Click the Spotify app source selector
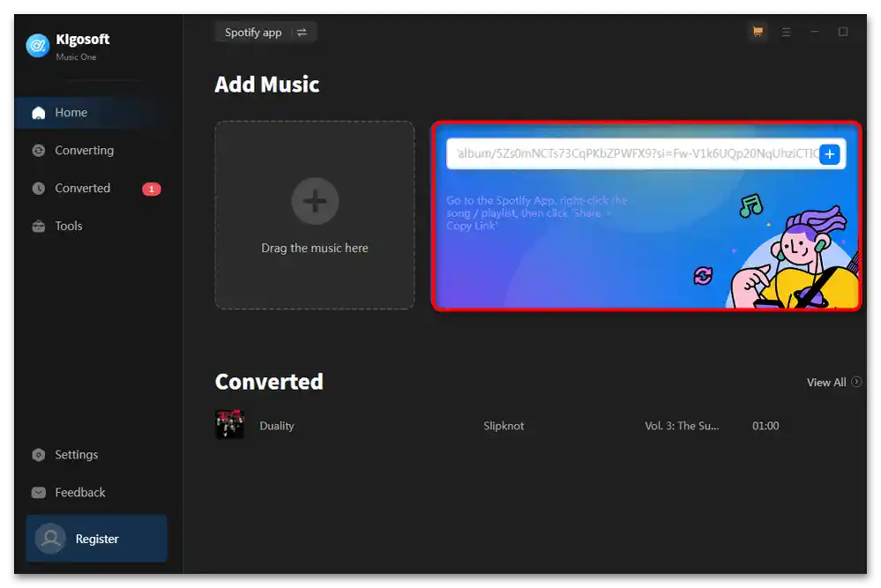Viewport: 881px width, 588px height. pos(265,32)
